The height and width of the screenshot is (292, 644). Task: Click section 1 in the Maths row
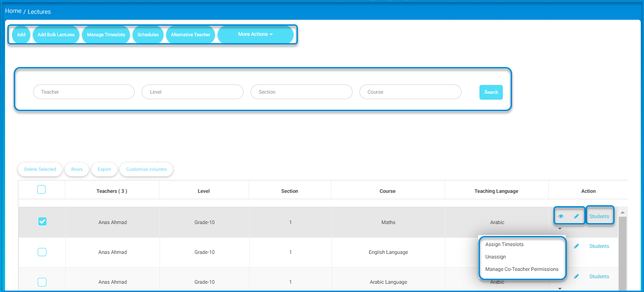pos(291,222)
